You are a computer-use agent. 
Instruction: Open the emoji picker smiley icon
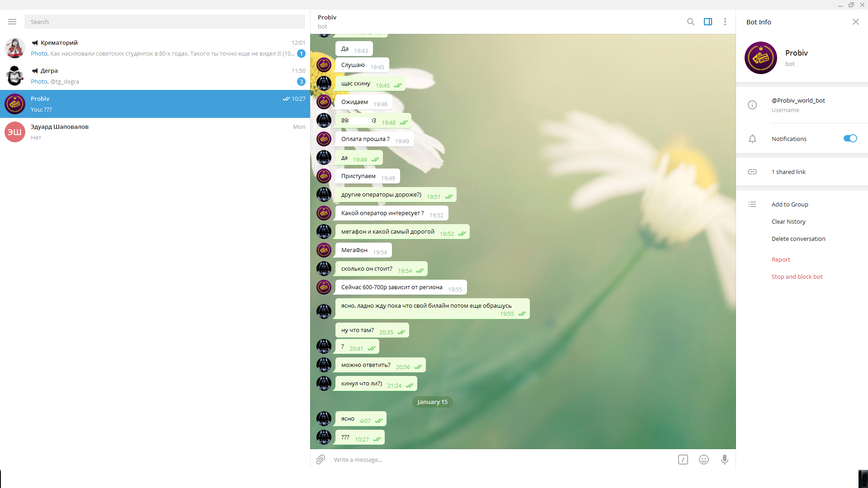[x=703, y=460]
